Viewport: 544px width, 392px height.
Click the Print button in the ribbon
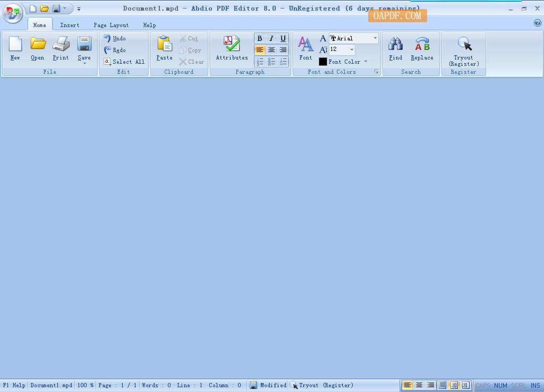[x=61, y=48]
